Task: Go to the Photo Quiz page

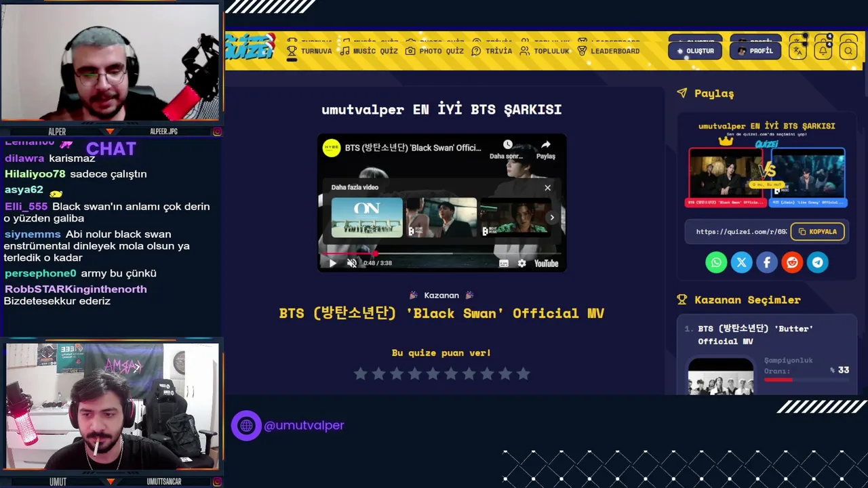Action: pyautogui.click(x=435, y=51)
